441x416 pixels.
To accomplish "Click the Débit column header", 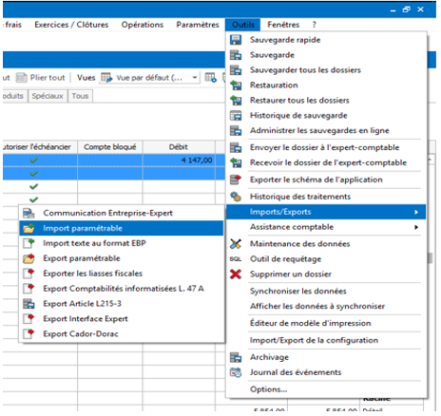I will [179, 147].
